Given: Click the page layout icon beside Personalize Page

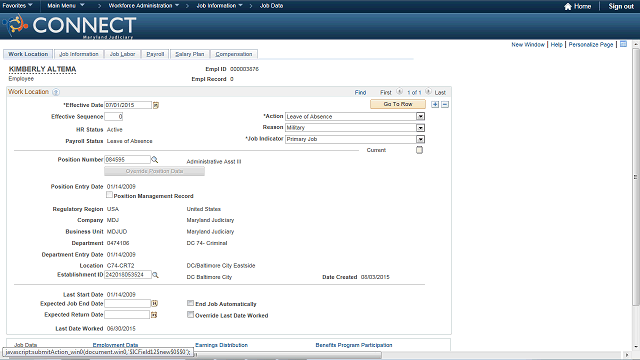Looking at the screenshot, I should (x=623, y=44).
